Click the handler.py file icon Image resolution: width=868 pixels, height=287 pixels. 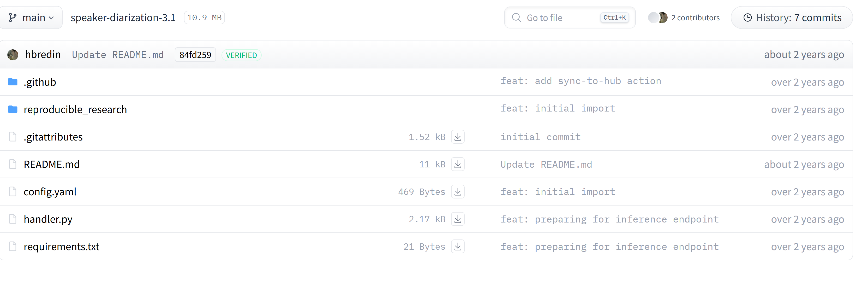pos(13,219)
